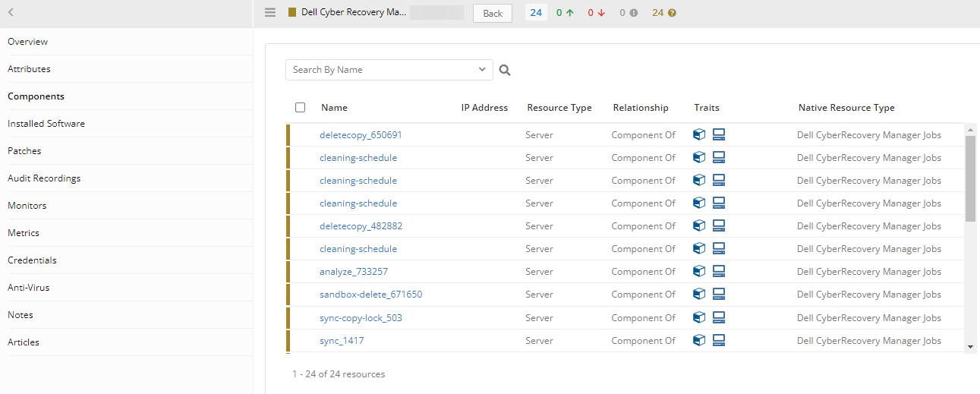Click the Resource Type column header
Screen dimensions: 980x394
tap(559, 108)
